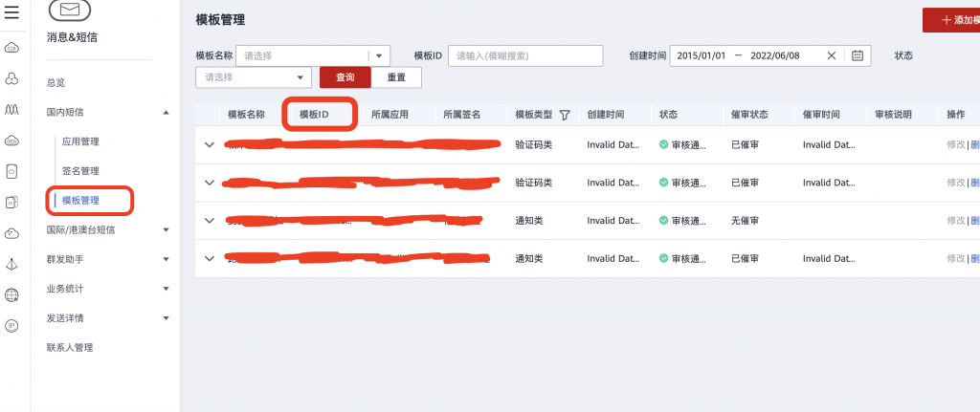Click the overlapping squares icon in the left rail

tap(11, 203)
